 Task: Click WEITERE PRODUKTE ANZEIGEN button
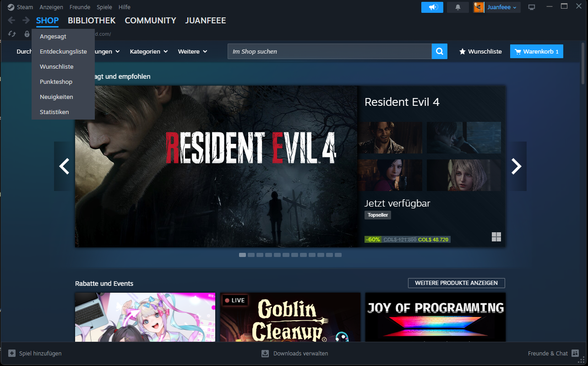[456, 283]
